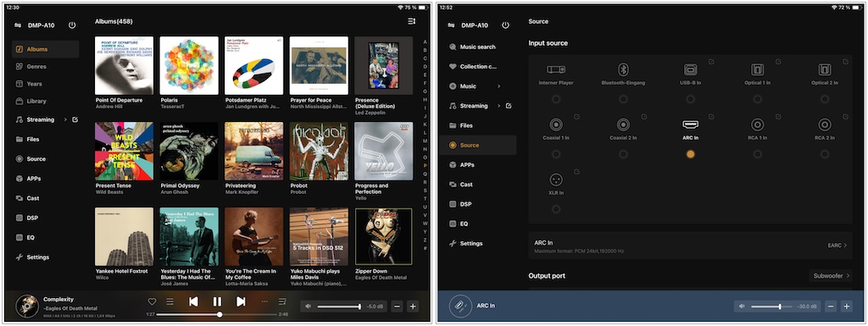Screen dimensions: 868x326
Task: Click the Files icon in the right window sidebar
Action: pos(453,125)
